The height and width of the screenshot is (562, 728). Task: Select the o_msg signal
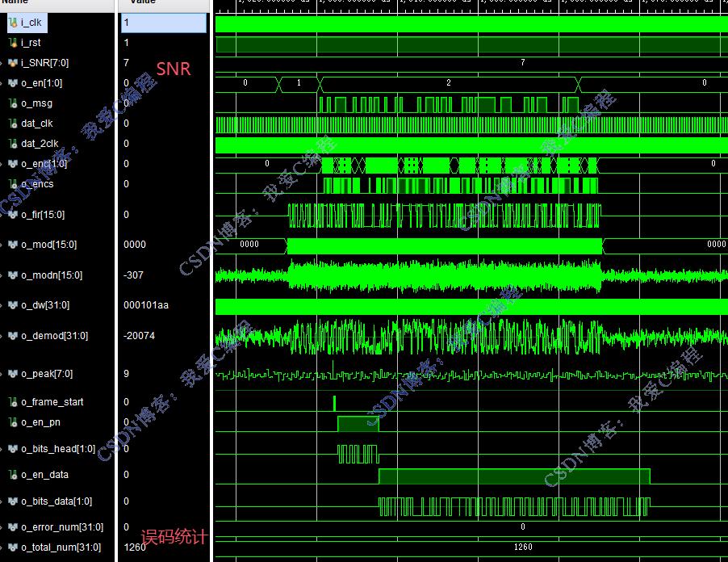click(x=36, y=103)
